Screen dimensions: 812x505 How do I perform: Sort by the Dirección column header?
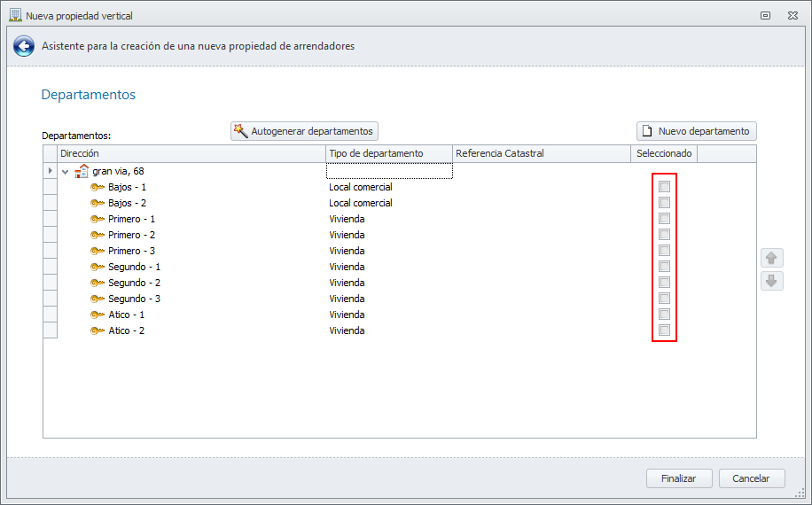(191, 153)
